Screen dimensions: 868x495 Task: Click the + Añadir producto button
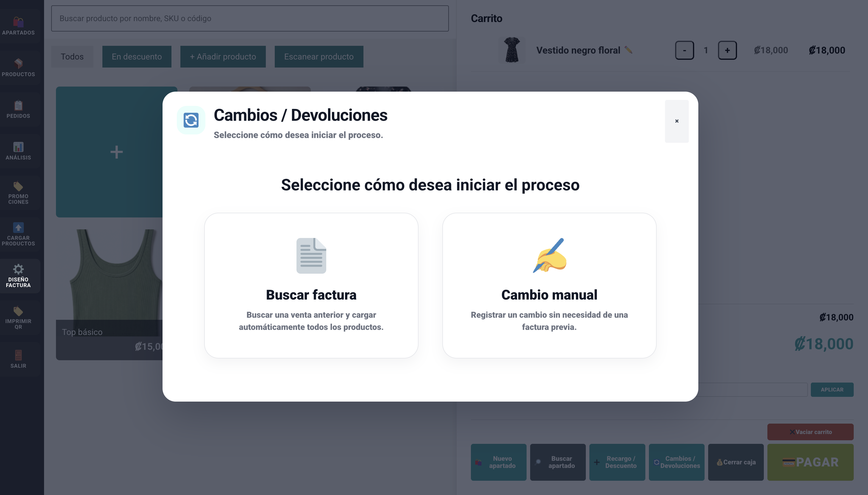point(223,57)
